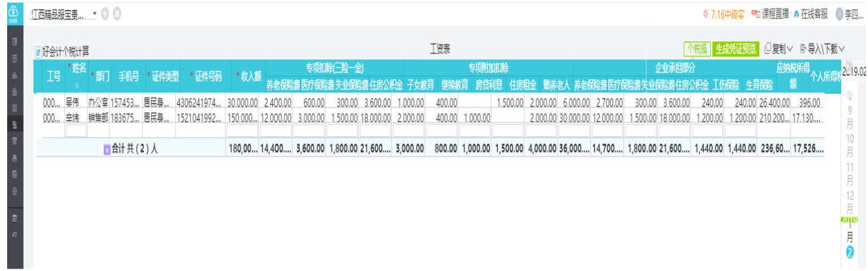Expand the 复制 dropdown menu
This screenshot has height=271, width=868.
pos(778,49)
